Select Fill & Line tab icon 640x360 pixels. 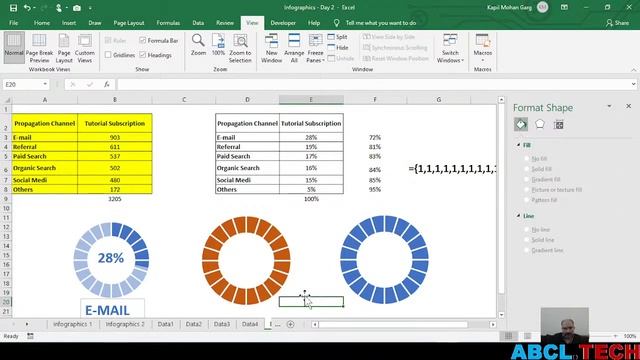coord(521,124)
